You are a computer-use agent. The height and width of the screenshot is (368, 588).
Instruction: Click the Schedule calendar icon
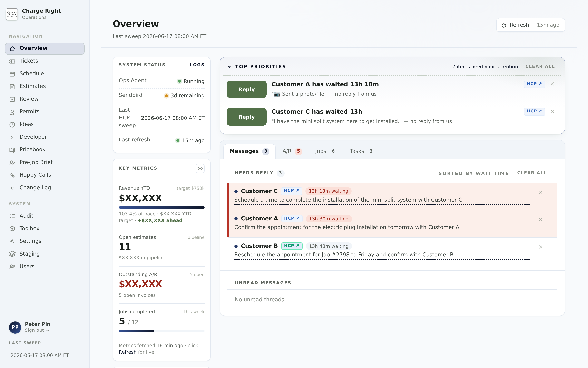click(x=12, y=74)
